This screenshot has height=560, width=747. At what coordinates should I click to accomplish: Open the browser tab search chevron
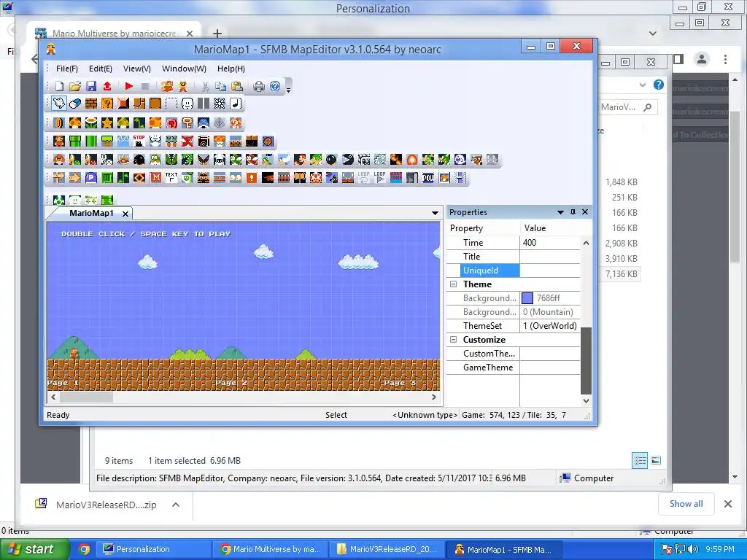click(x=653, y=34)
